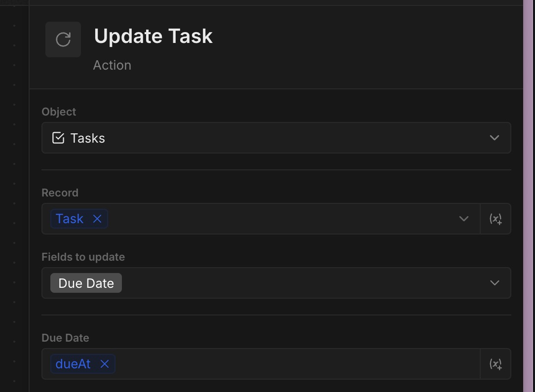The image size is (535, 392).
Task: Select the Tasks text in Object dropdown
Action: [88, 138]
